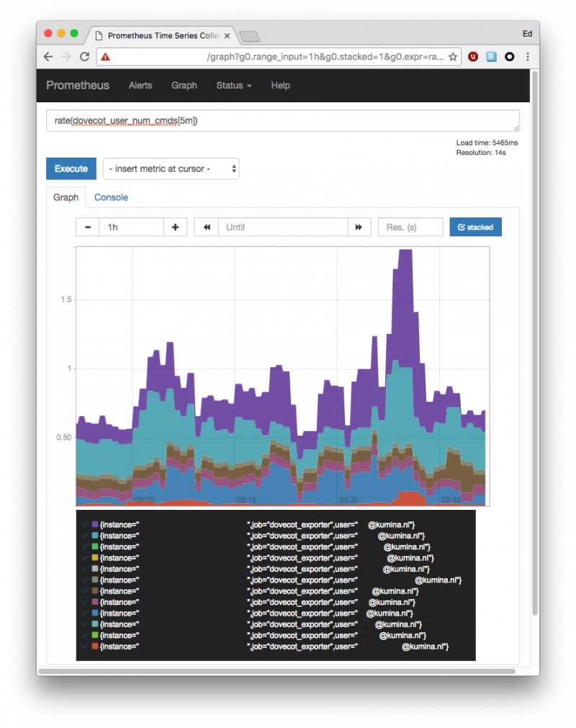Viewport: 576px width, 728px height.
Task: Click inside the 'Res. (s)' input field
Action: point(410,227)
